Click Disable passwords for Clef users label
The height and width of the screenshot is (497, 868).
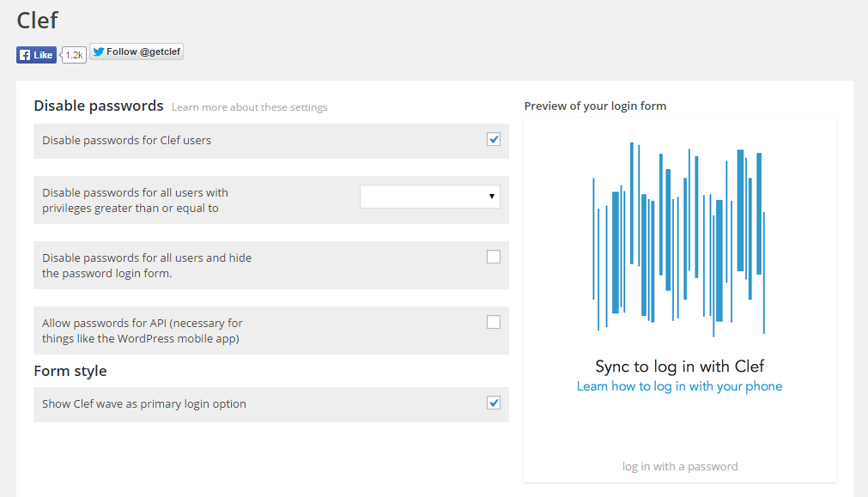tap(127, 141)
